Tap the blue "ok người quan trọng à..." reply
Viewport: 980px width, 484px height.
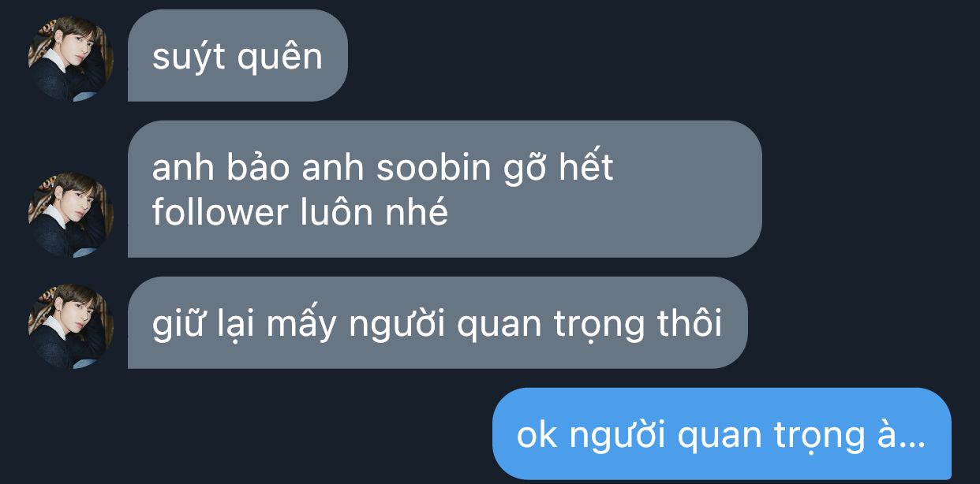pyautogui.click(x=721, y=434)
